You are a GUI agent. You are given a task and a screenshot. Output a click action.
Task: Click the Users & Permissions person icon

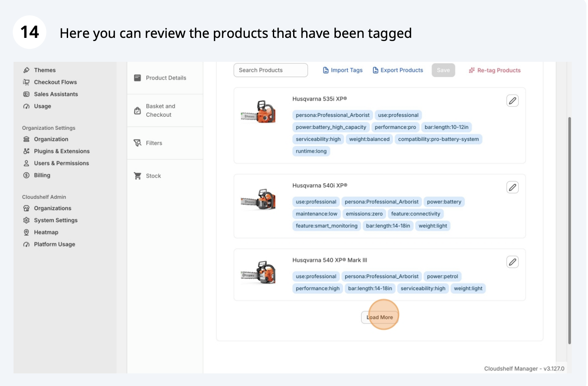tap(26, 163)
